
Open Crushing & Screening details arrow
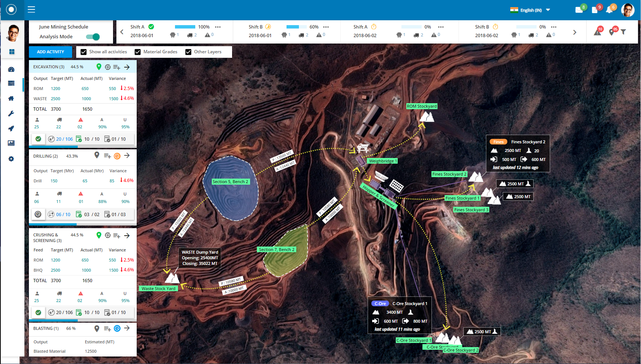[127, 236]
